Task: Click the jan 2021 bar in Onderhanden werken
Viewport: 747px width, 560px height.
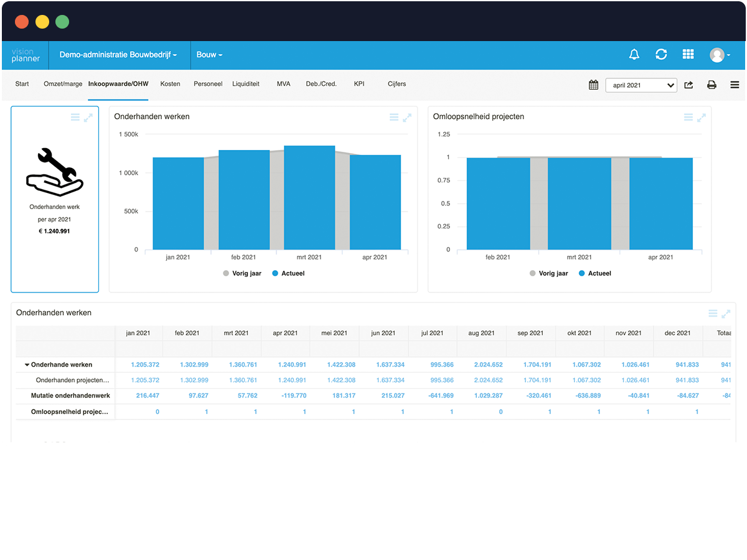Action: pos(178,203)
